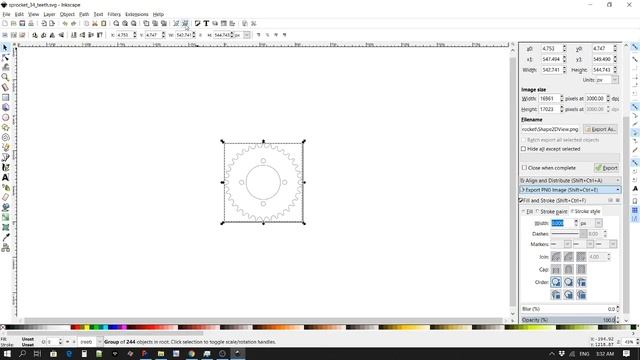Select the Node editing tool

coord(5,58)
